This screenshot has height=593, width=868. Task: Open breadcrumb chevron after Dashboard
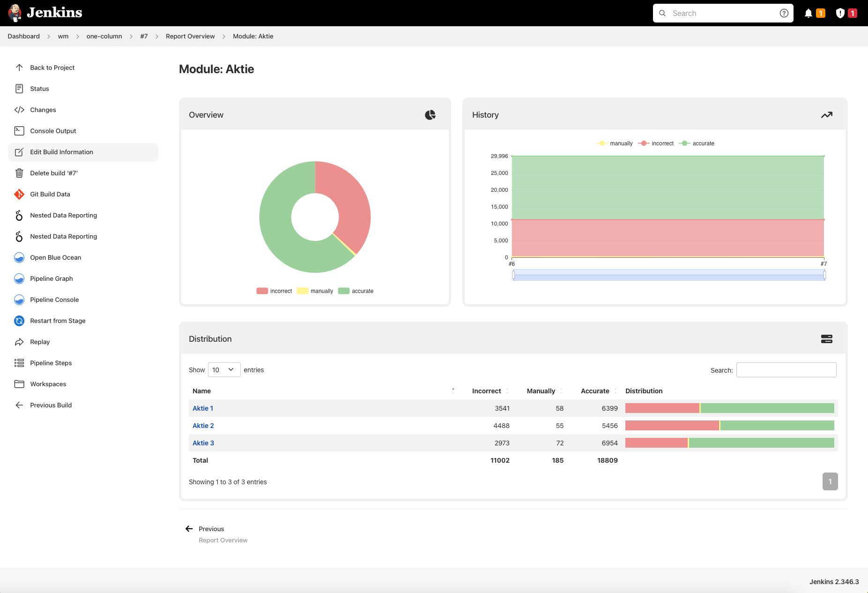tap(49, 37)
